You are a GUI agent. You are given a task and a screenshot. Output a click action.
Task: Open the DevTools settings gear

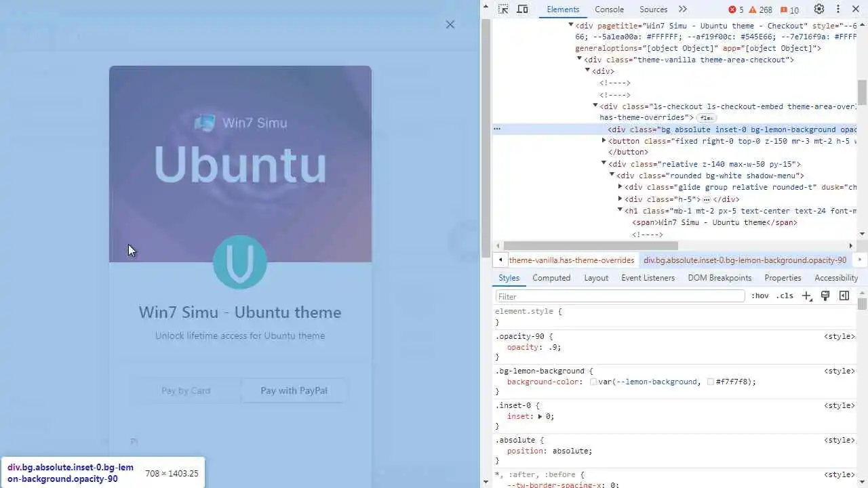tap(819, 9)
